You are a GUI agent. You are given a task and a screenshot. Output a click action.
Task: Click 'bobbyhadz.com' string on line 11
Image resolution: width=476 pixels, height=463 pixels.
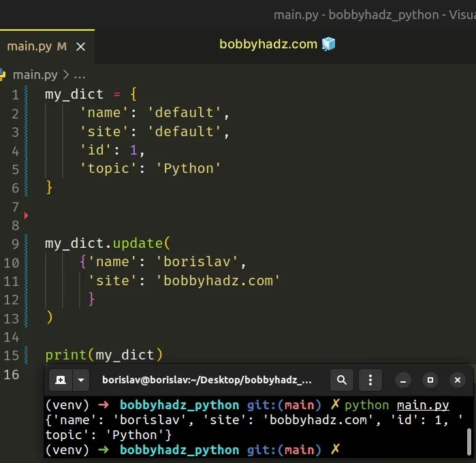218,281
